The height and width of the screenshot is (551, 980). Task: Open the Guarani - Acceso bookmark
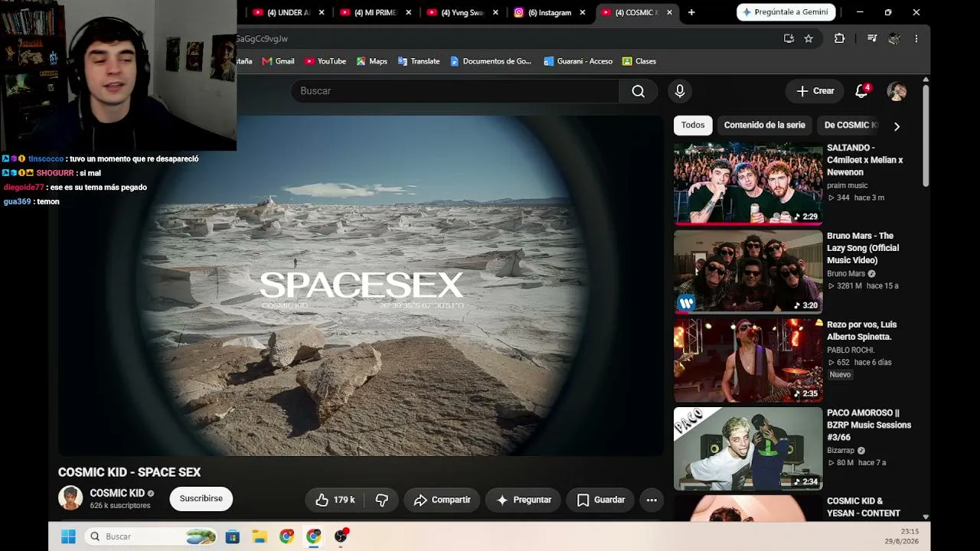(578, 61)
